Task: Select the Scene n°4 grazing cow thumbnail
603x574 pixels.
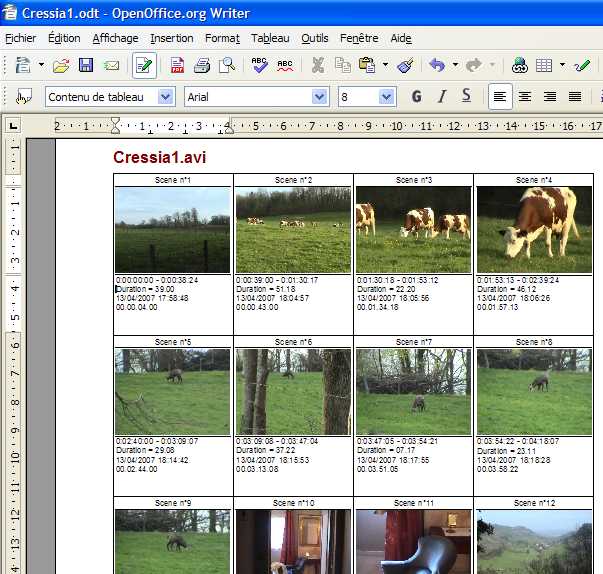Action: point(534,230)
